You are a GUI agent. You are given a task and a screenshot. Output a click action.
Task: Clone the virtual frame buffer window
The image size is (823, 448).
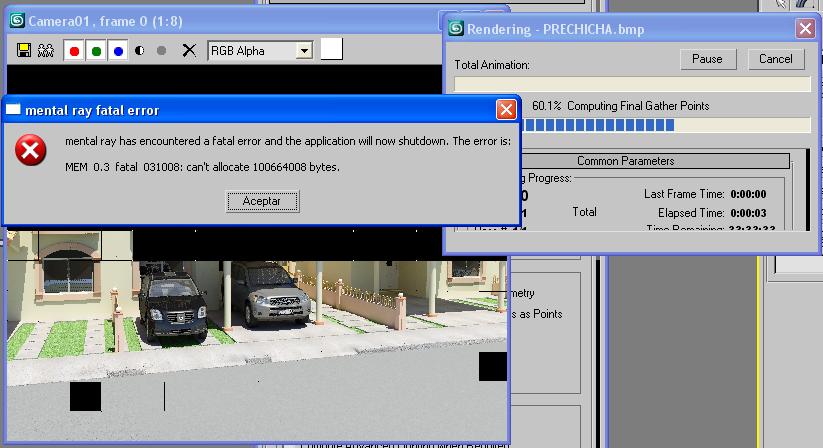point(46,50)
